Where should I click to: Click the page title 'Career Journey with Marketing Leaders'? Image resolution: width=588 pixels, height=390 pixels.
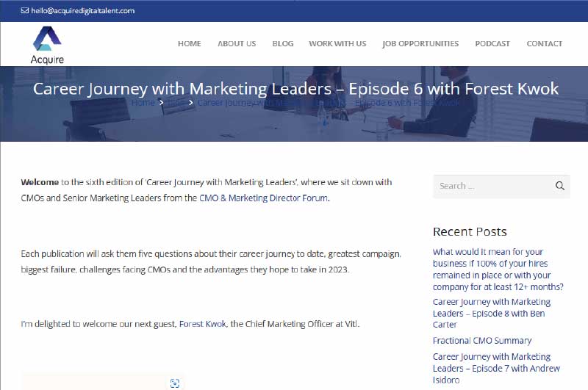(295, 89)
